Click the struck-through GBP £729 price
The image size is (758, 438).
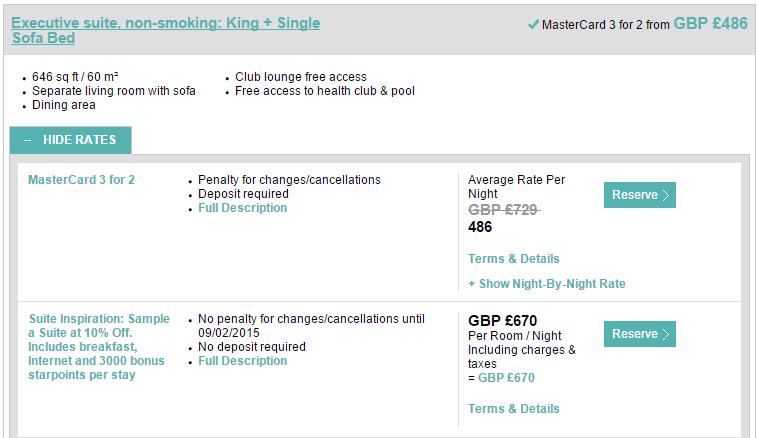pyautogui.click(x=504, y=210)
